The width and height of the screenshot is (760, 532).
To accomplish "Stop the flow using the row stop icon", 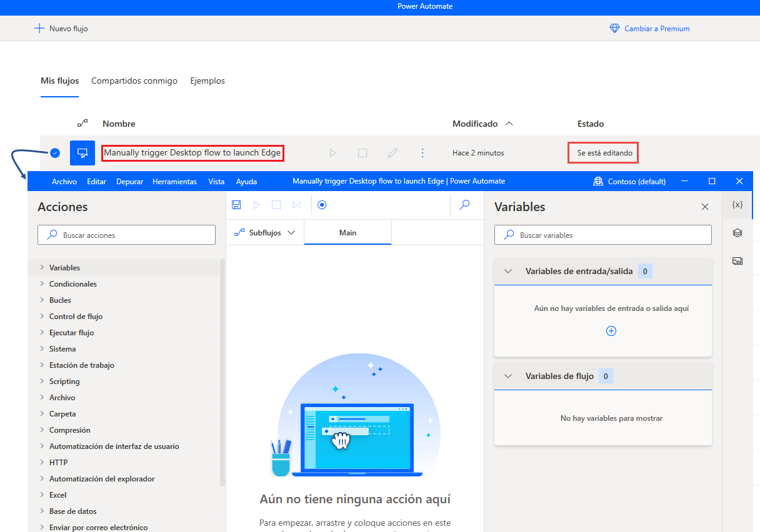I will [x=362, y=153].
